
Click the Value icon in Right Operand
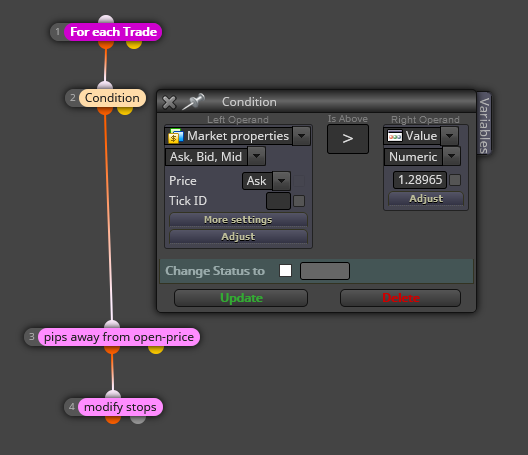pos(395,136)
